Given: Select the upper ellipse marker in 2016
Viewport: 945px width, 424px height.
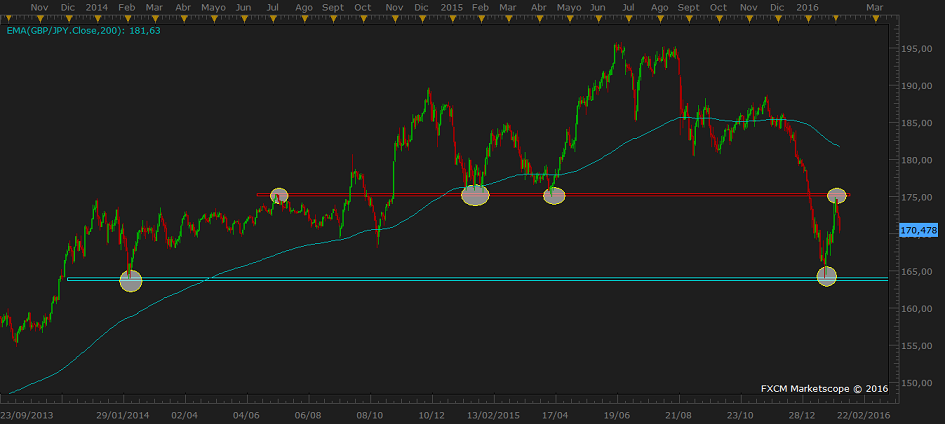Looking at the screenshot, I should click(x=837, y=194).
